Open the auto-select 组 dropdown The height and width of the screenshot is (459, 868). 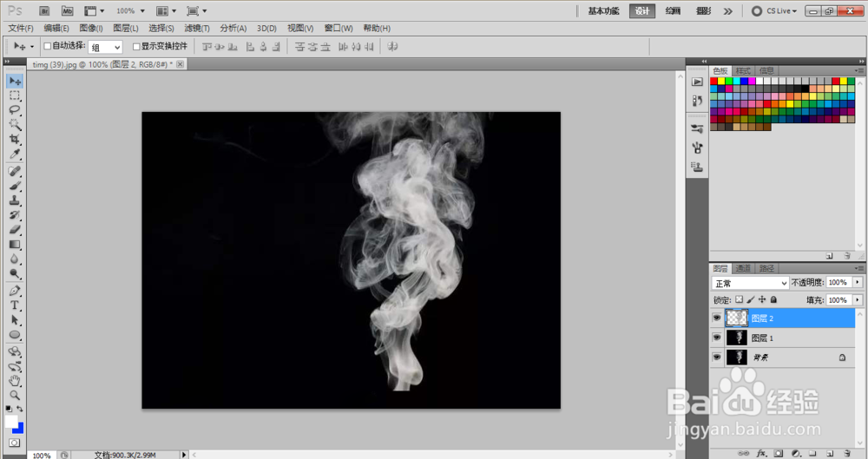(105, 48)
